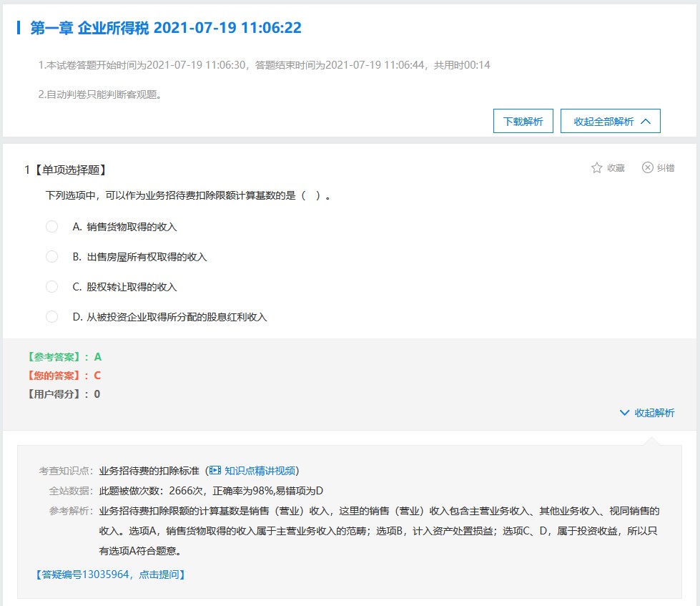This screenshot has width=700, height=606.
Task: Click the down chevron beside 收起解析
Action: pos(625,413)
